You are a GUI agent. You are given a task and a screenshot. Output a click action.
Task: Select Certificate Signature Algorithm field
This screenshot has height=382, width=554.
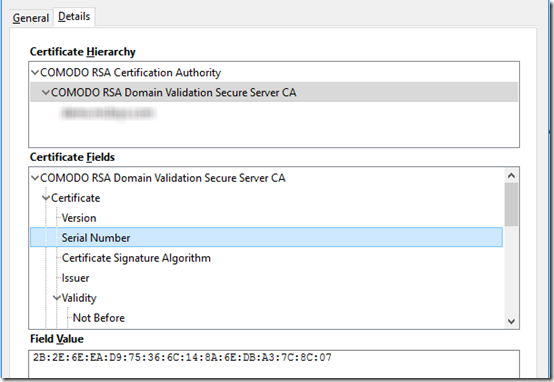(136, 258)
